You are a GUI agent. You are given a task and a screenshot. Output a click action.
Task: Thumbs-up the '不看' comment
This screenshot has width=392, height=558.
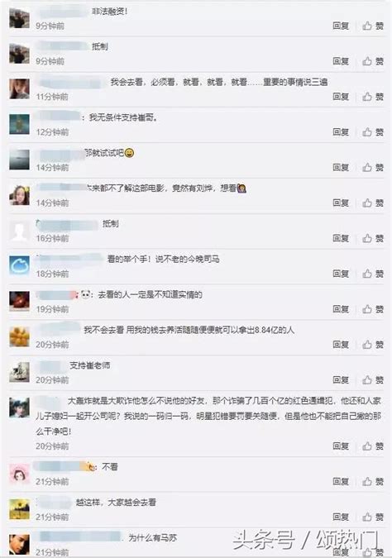coord(373,481)
